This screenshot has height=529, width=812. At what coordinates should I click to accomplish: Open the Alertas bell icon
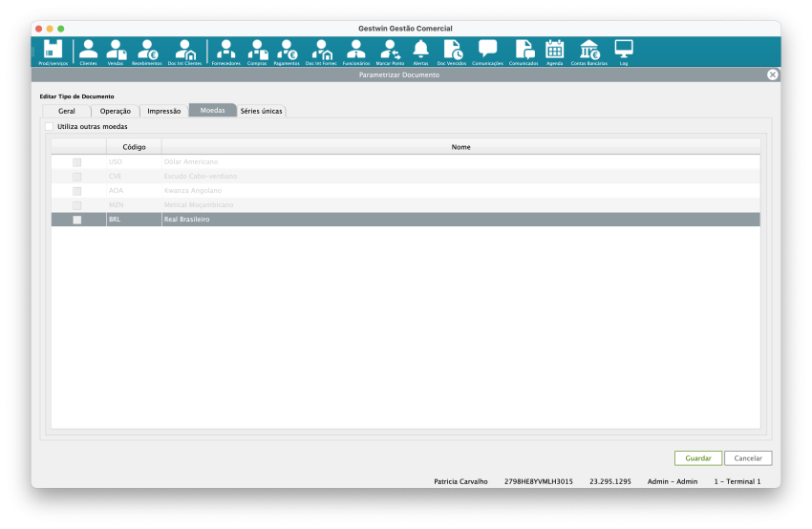tap(420, 51)
